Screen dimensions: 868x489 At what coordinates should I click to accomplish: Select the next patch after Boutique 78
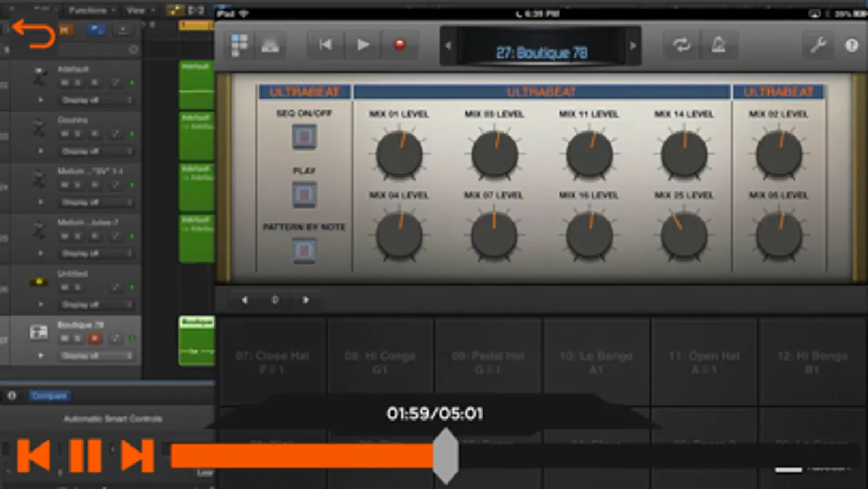pos(633,46)
